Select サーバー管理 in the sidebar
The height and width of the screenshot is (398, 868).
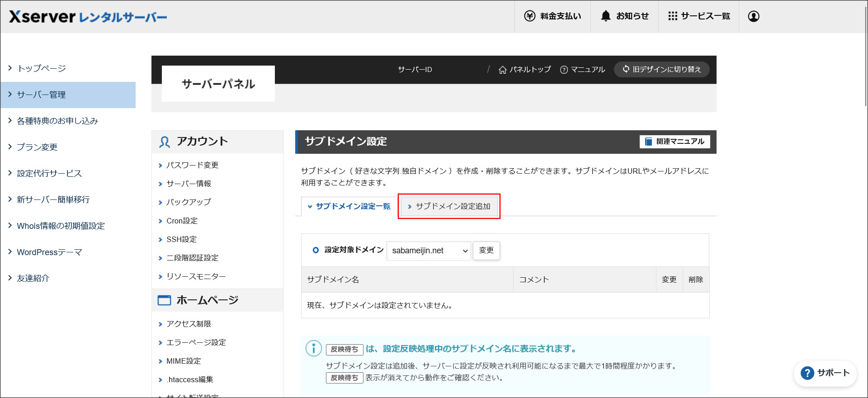(x=68, y=95)
